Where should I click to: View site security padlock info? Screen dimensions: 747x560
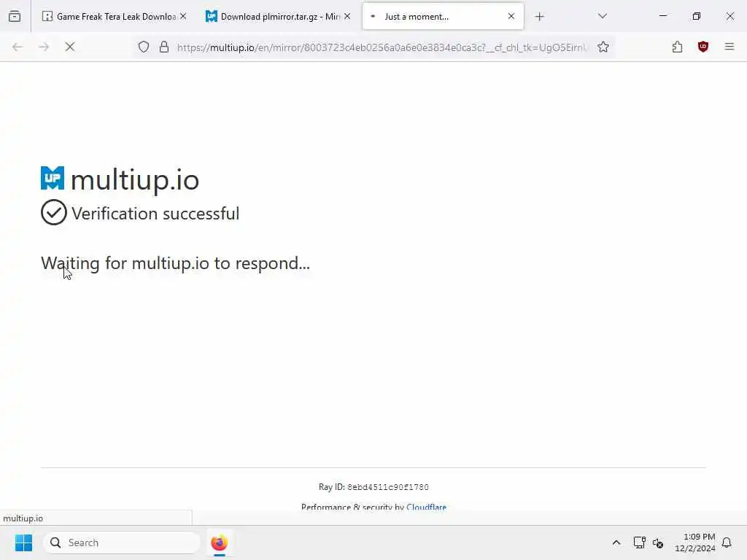(x=164, y=47)
